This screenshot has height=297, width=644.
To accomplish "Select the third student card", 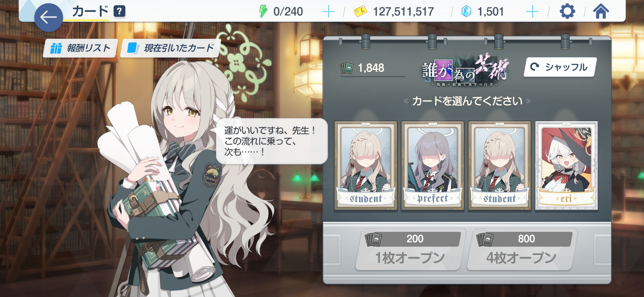I will click(500, 166).
